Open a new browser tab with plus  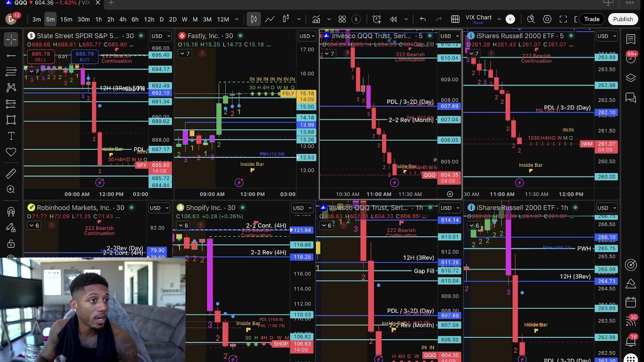[111, 3]
